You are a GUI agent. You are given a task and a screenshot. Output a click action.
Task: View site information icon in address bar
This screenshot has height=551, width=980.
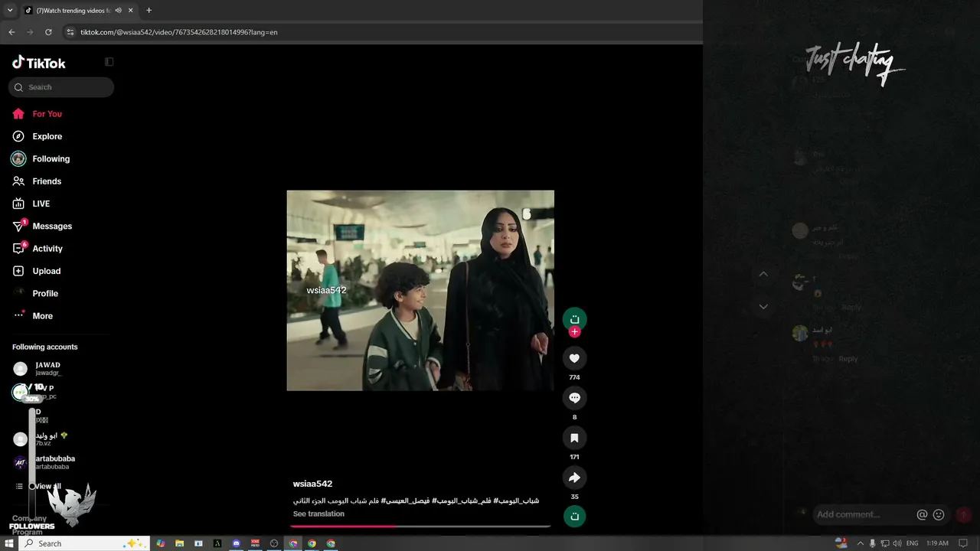(70, 32)
